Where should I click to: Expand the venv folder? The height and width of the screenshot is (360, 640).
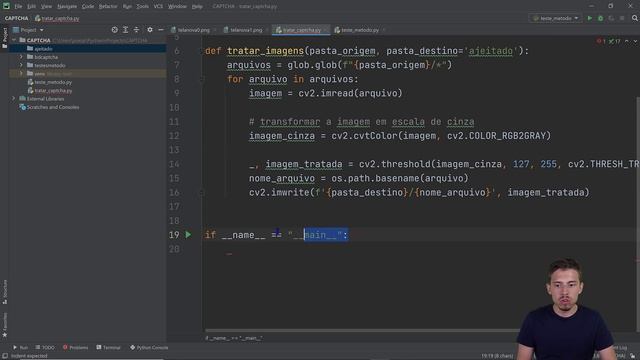point(21,73)
